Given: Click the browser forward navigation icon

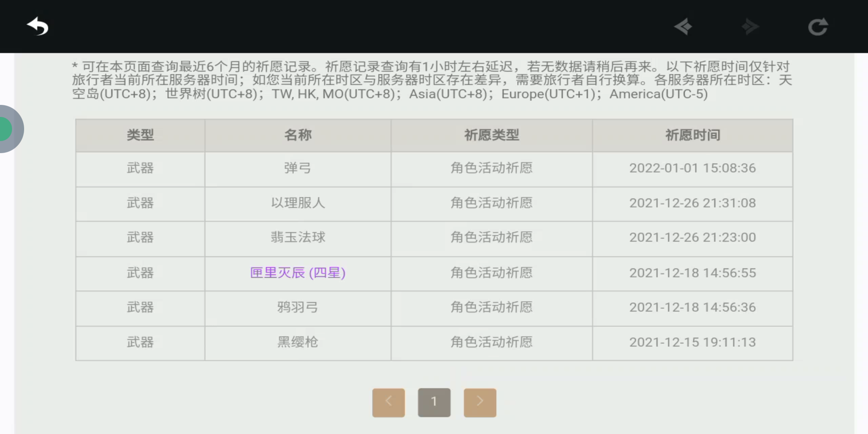Looking at the screenshot, I should click(x=750, y=27).
